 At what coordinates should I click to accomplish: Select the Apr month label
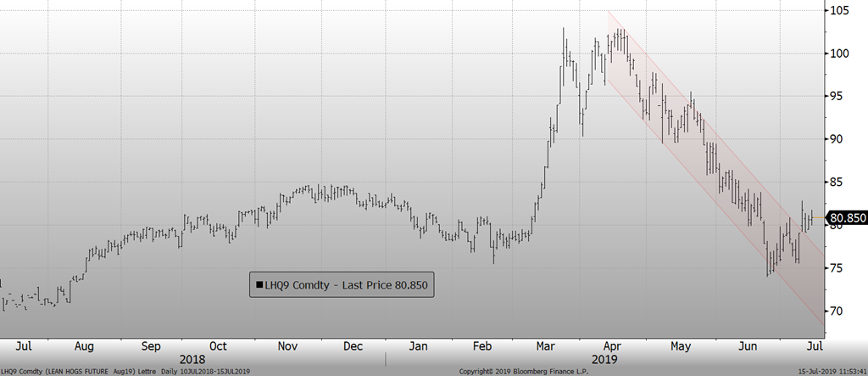coord(610,346)
